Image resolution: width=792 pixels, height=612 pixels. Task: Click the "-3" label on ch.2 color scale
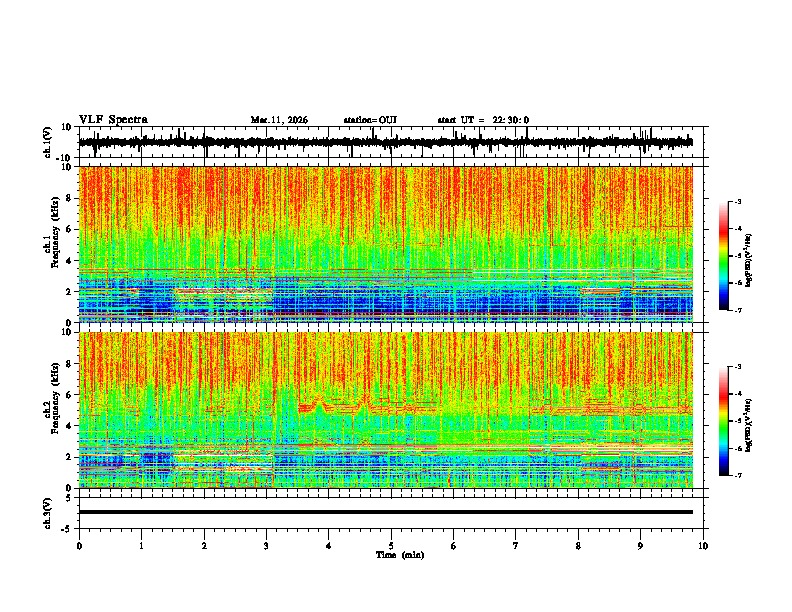click(738, 367)
